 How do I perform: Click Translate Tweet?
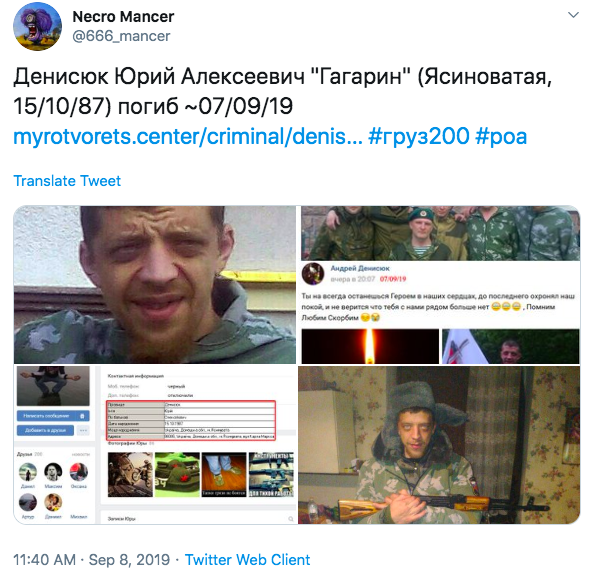67,181
